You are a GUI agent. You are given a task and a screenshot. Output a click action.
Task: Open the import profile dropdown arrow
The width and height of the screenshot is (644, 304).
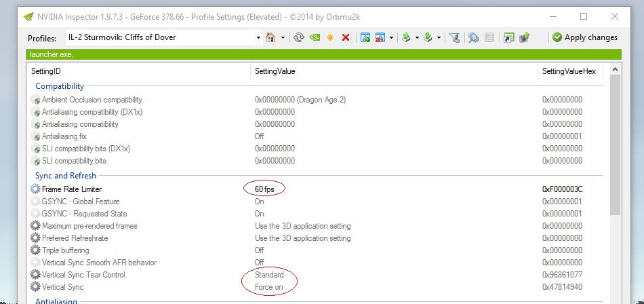pos(439,38)
